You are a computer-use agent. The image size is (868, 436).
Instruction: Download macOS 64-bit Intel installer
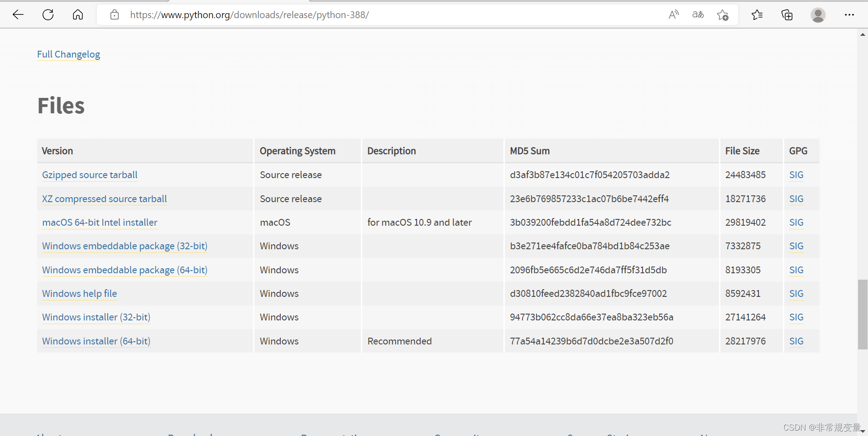(x=100, y=223)
